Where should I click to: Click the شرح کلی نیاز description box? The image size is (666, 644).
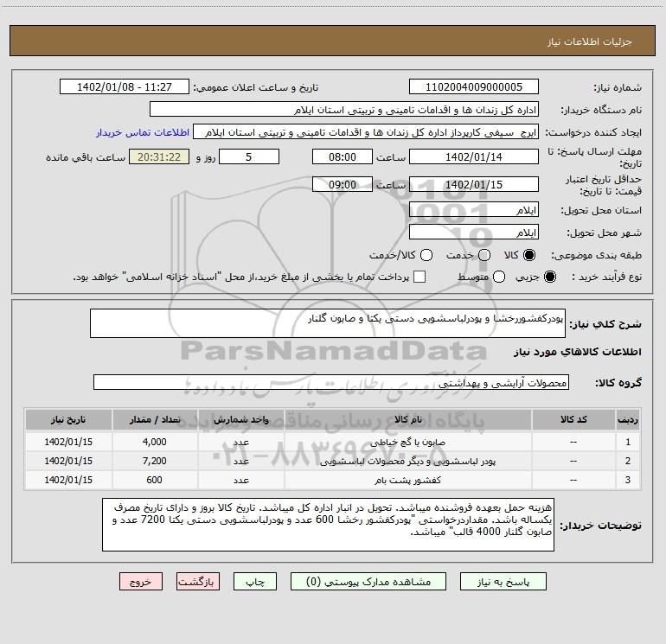pos(328,323)
